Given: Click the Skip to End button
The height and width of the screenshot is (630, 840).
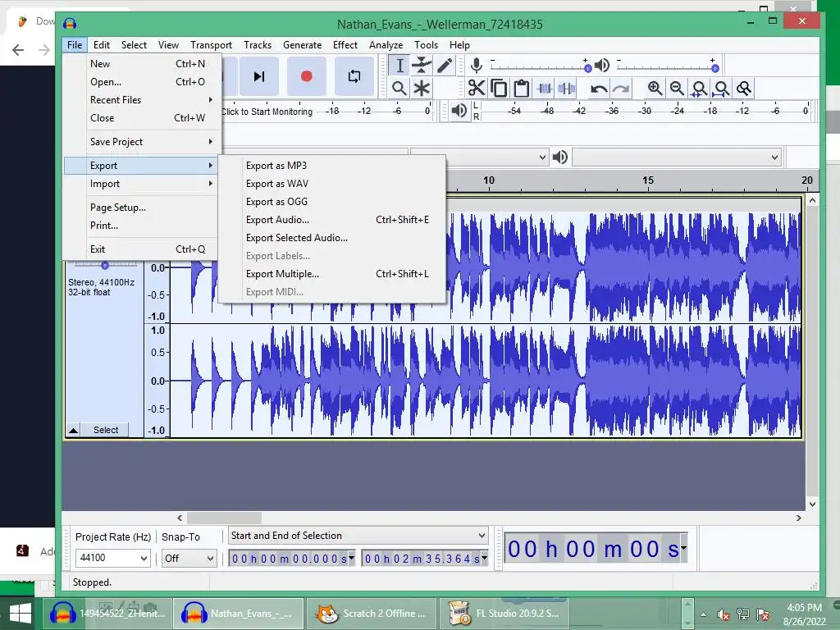Looking at the screenshot, I should click(x=259, y=76).
